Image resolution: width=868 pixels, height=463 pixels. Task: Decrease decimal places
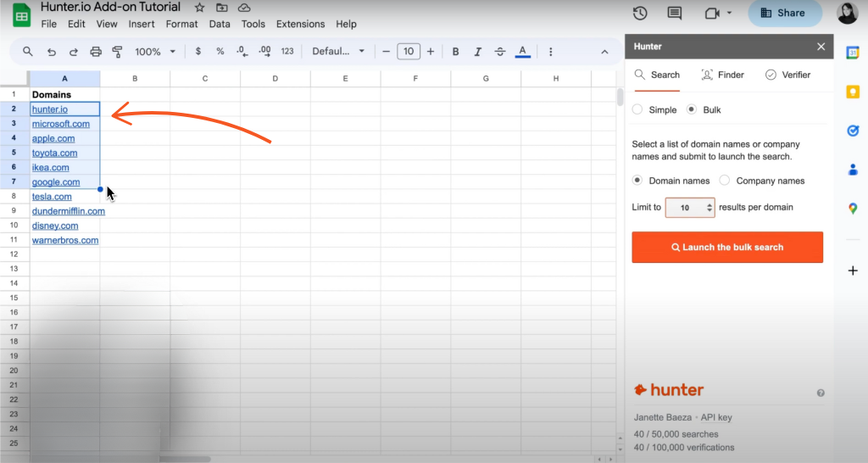coord(242,52)
